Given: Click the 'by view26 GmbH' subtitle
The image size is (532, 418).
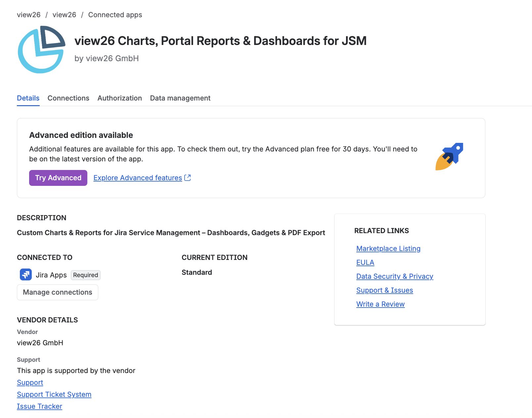Looking at the screenshot, I should [107, 59].
